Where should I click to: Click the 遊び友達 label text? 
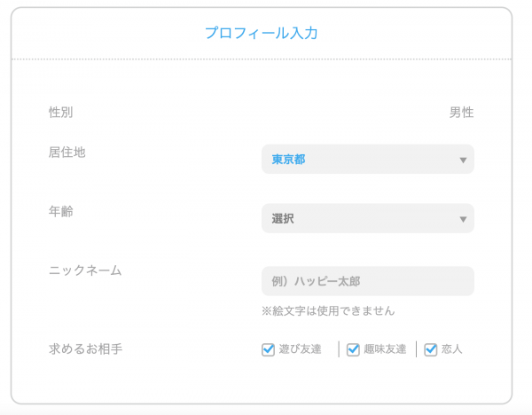pos(300,349)
